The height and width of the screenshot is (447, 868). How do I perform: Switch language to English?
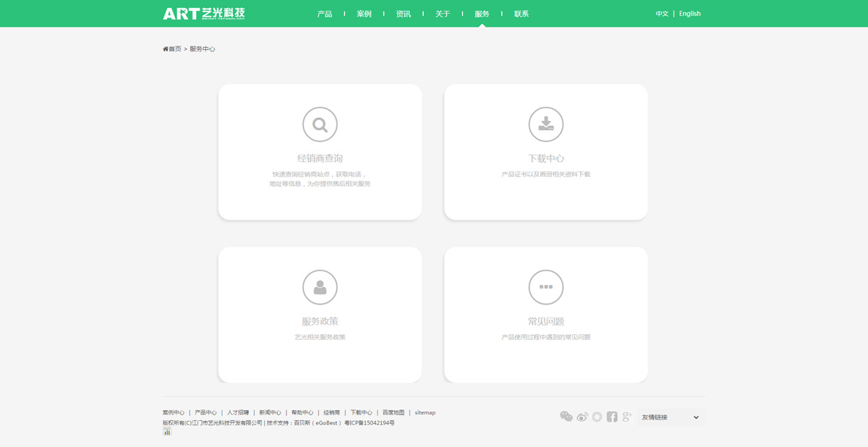(x=689, y=14)
